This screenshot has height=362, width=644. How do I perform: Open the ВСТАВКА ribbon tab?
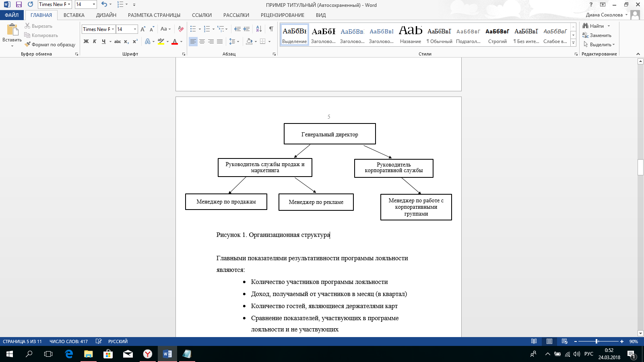[74, 15]
